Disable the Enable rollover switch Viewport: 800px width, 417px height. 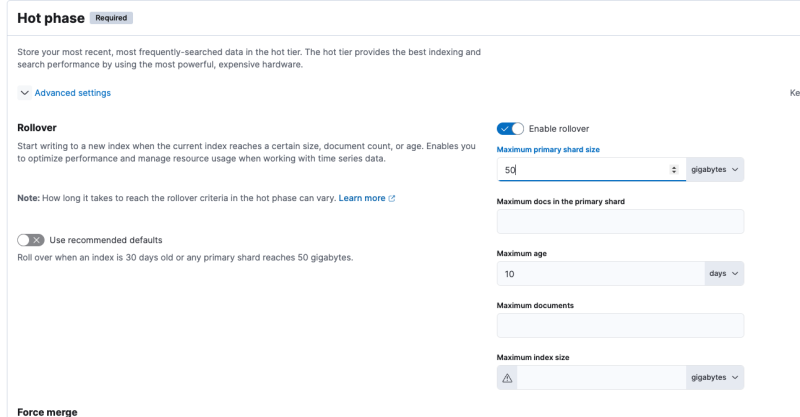[x=510, y=129]
